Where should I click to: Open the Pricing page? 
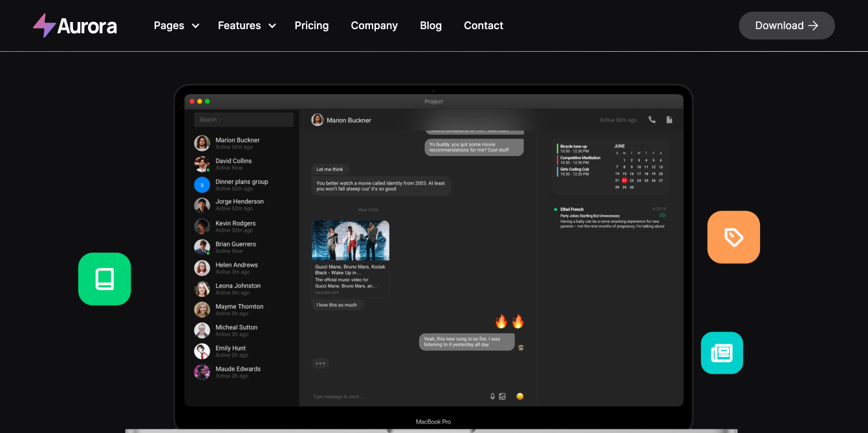[x=312, y=25]
